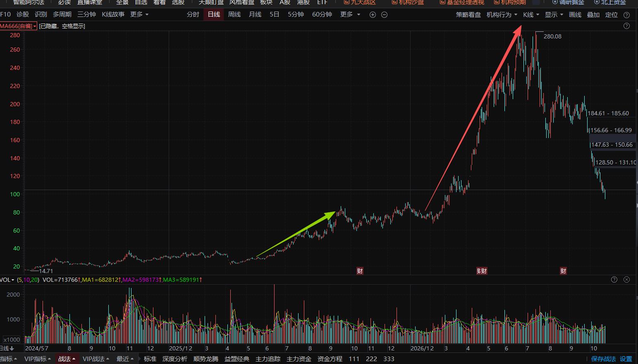
Task: Click the zoom in plus icon
Action: pyautogui.click(x=373, y=15)
